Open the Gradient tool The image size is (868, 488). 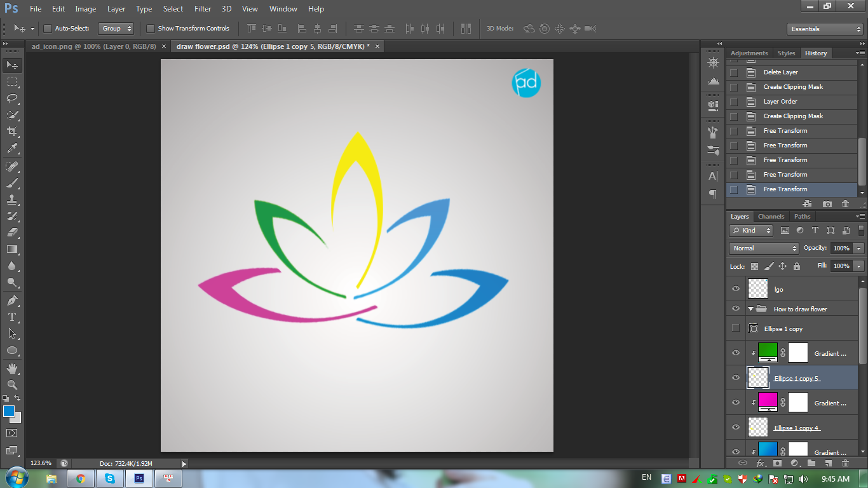(x=11, y=249)
